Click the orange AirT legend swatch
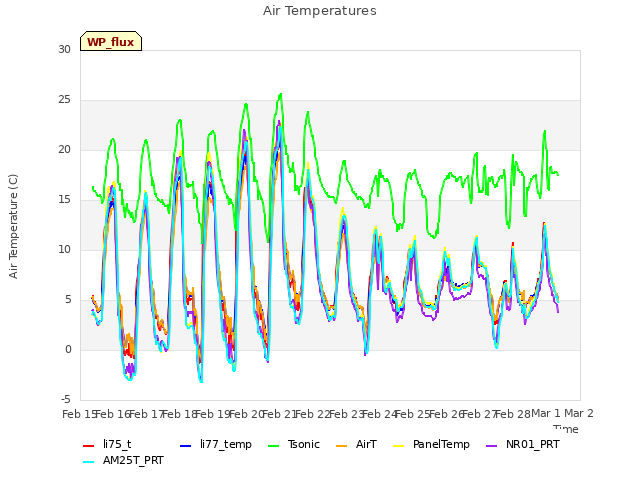Viewport: 640px width, 480px height. pyautogui.click(x=342, y=445)
